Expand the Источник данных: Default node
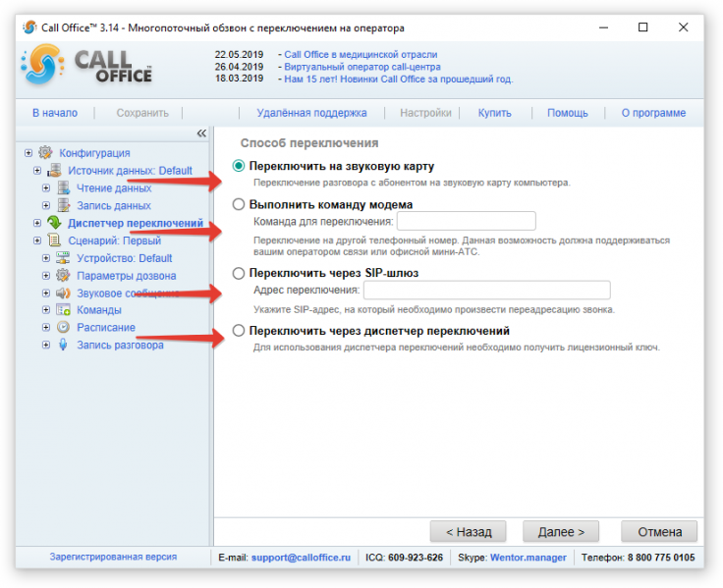This screenshot has width=723, height=588. [x=37, y=171]
